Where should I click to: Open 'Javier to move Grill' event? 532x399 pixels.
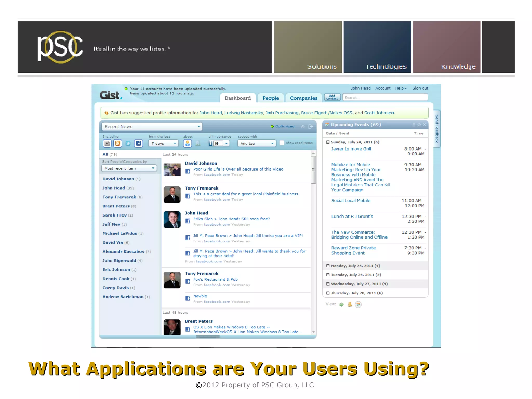click(x=351, y=149)
